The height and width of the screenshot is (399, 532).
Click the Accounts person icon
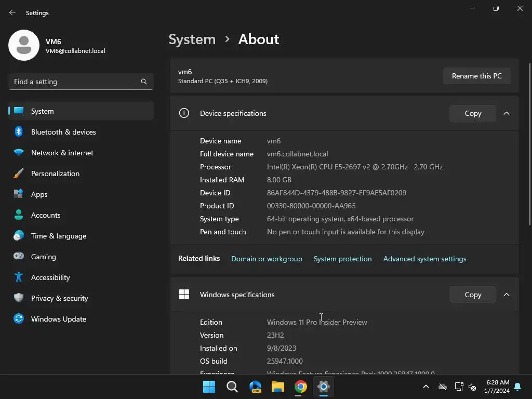pyautogui.click(x=19, y=215)
